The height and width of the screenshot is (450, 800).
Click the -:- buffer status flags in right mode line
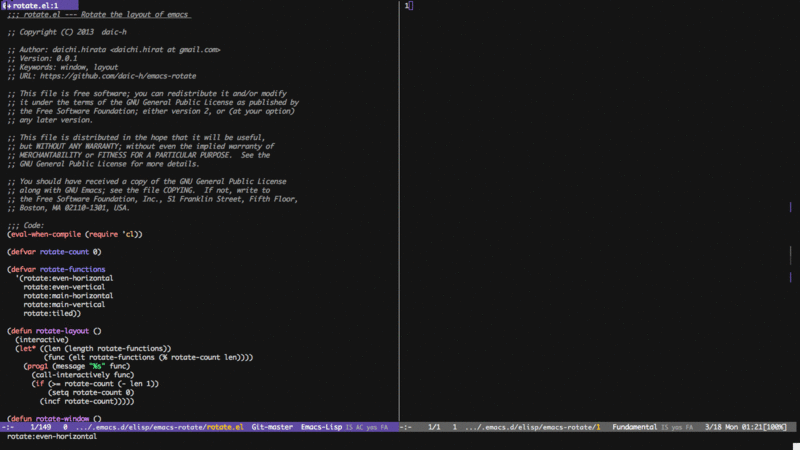[x=406, y=427]
